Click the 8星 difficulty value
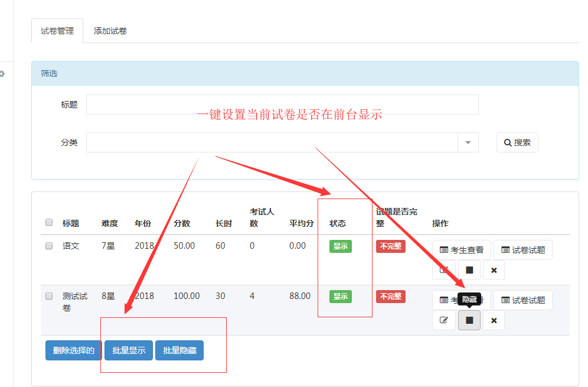 click(x=108, y=296)
